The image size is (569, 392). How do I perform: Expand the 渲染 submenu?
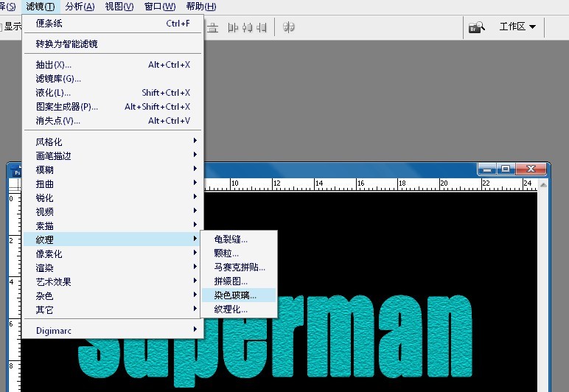(113, 267)
